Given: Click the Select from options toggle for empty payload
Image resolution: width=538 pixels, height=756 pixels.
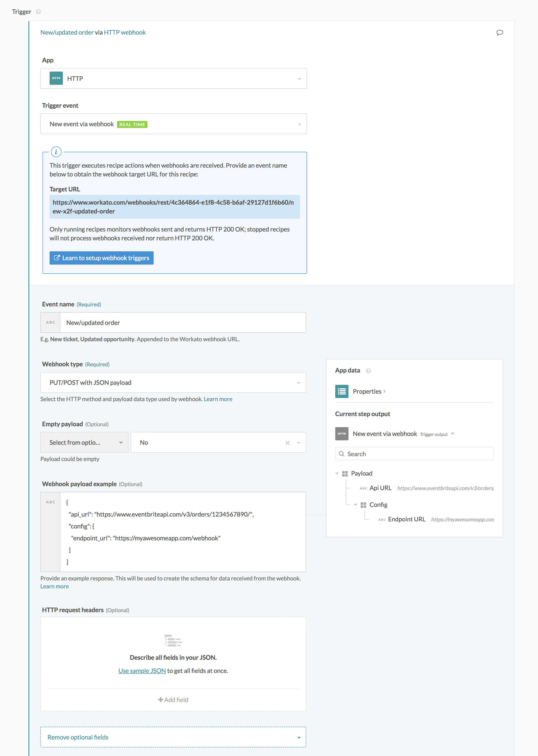Looking at the screenshot, I should 84,442.
